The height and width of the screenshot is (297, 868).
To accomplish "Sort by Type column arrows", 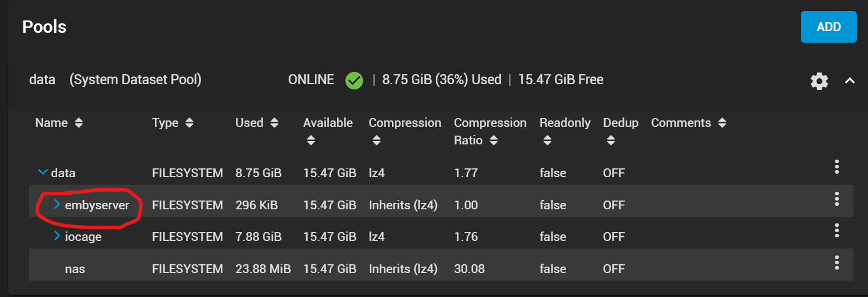I will [189, 123].
